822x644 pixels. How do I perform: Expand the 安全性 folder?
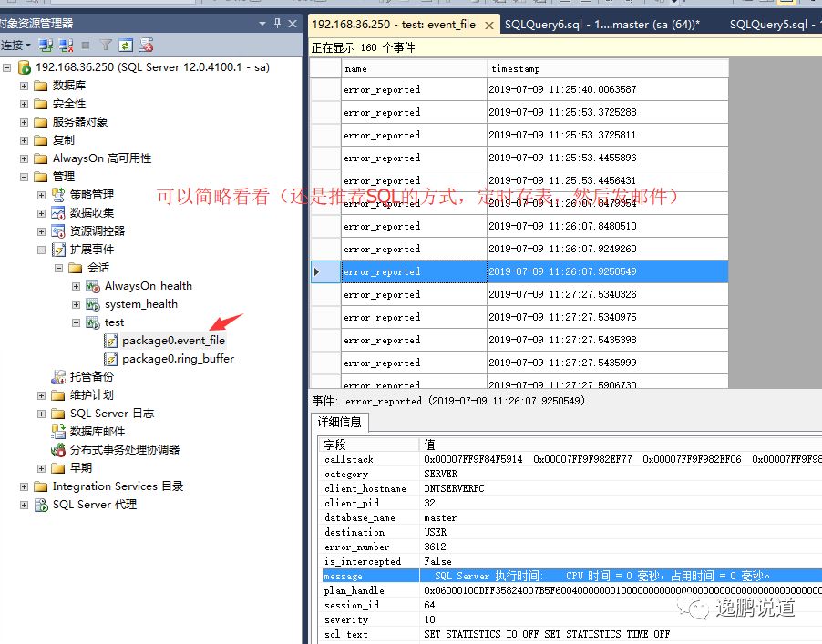point(24,104)
